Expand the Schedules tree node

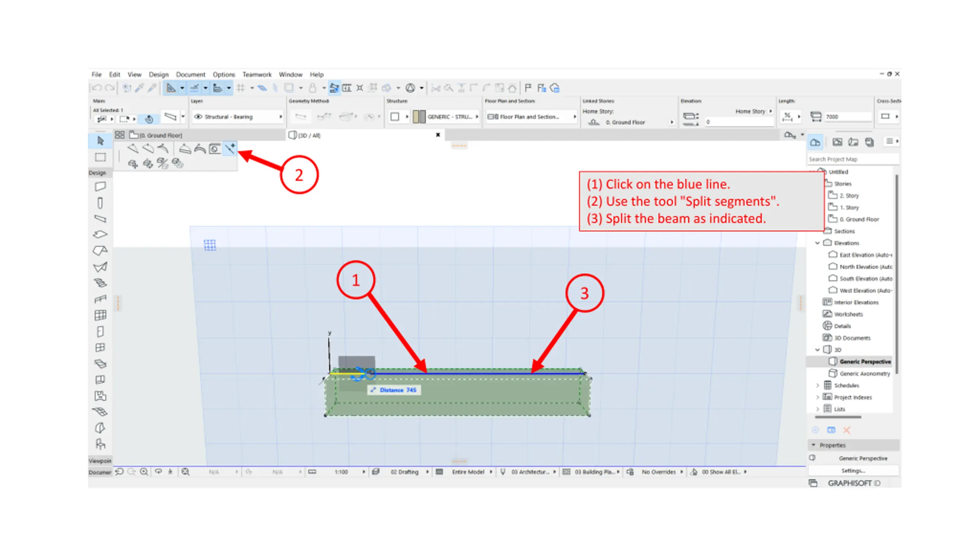point(817,385)
